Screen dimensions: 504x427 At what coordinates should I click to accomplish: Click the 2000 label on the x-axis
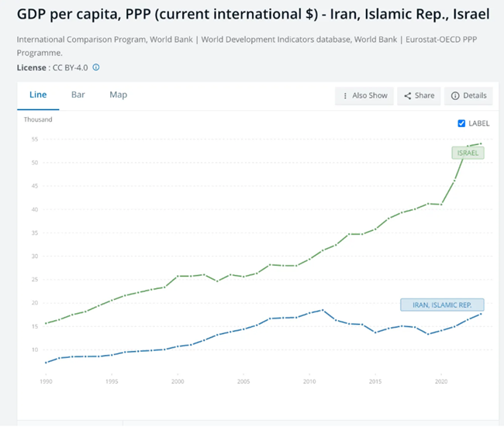tap(178, 382)
